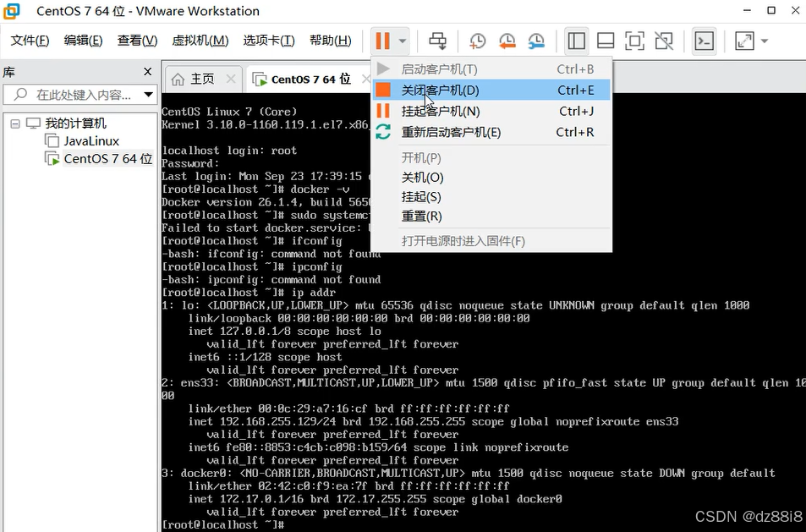Toggle the library sidebar view icon
Screen dimensions: 806x532
tap(576, 41)
